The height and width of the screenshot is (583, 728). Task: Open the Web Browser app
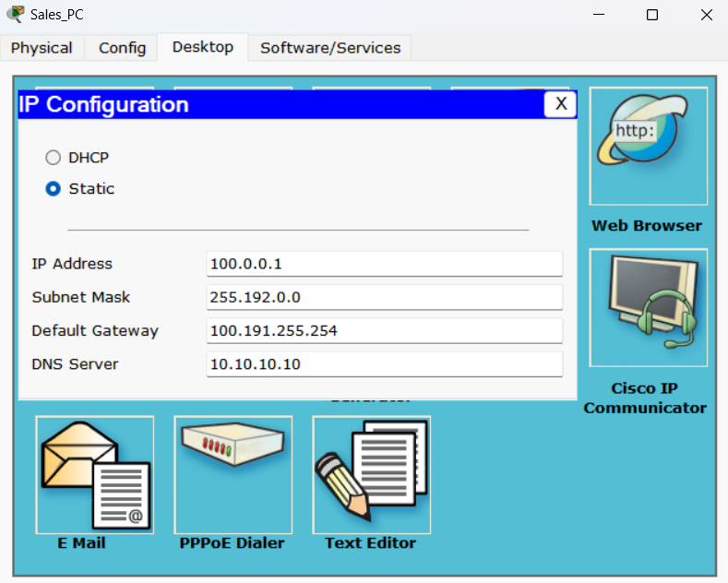(648, 147)
